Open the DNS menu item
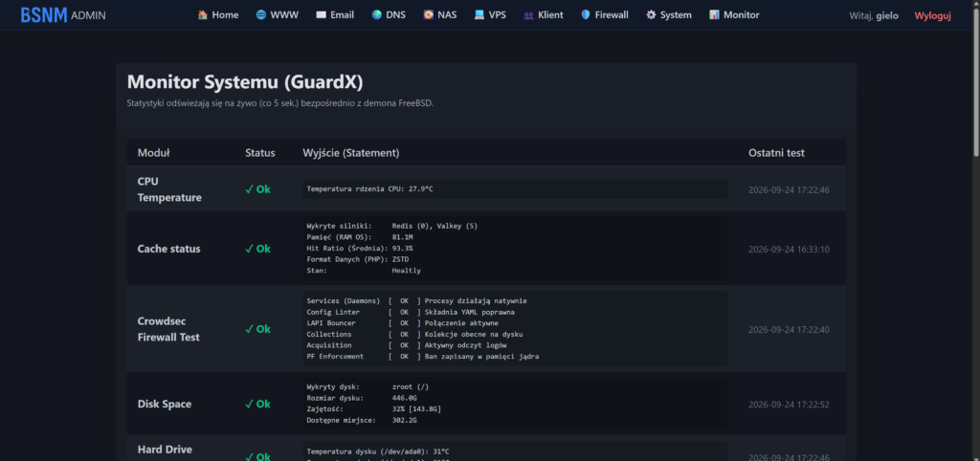 (x=389, y=15)
